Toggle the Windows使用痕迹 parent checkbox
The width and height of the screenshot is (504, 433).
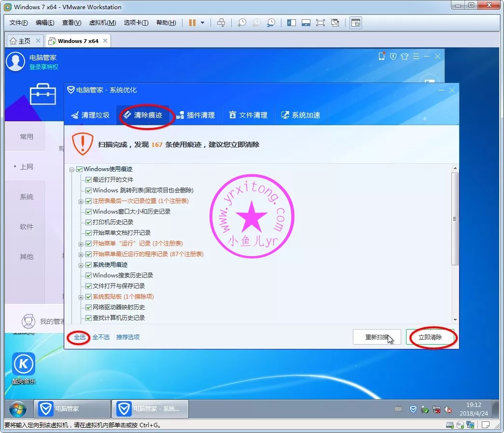coord(80,169)
